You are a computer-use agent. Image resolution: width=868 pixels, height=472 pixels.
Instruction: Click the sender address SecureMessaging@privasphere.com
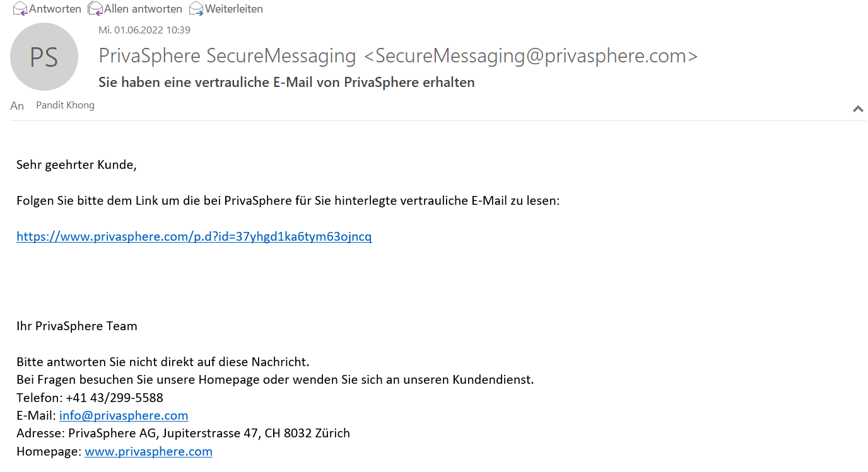click(531, 56)
